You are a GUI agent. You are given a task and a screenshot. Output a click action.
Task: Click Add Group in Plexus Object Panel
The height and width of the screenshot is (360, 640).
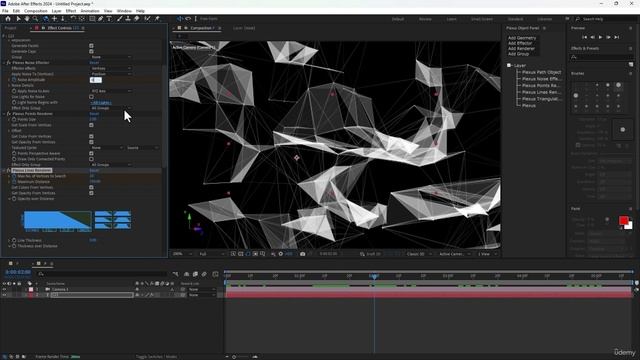(518, 54)
